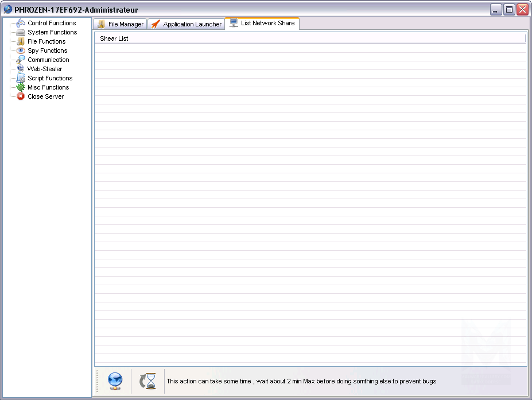Click the green bug Misc Functions icon
Viewport: 532px width, 400px height.
tap(21, 87)
